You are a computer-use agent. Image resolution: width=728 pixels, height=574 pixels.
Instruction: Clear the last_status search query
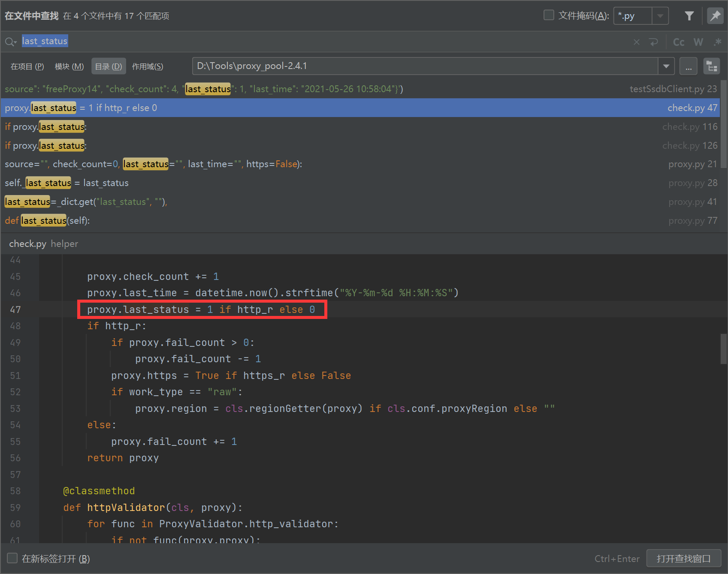(636, 42)
